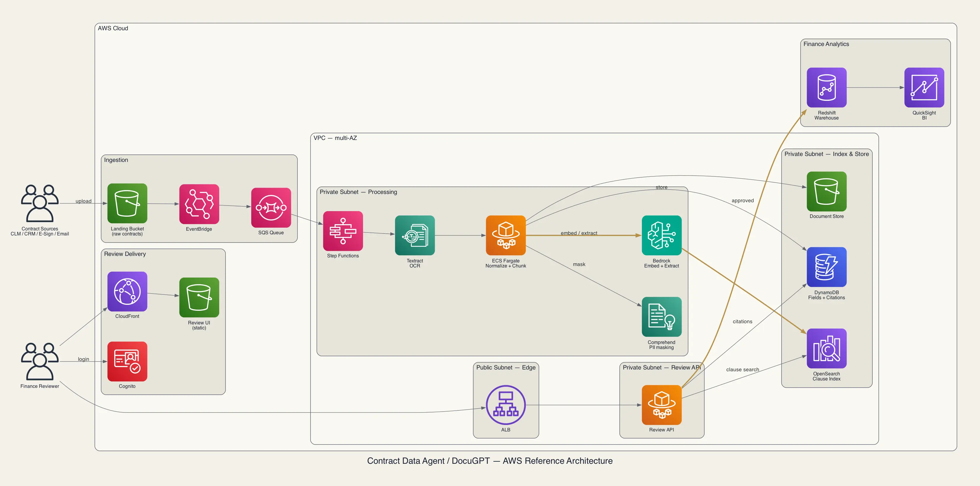Select the Document Store caption text
The width and height of the screenshot is (980, 486).
click(x=827, y=216)
